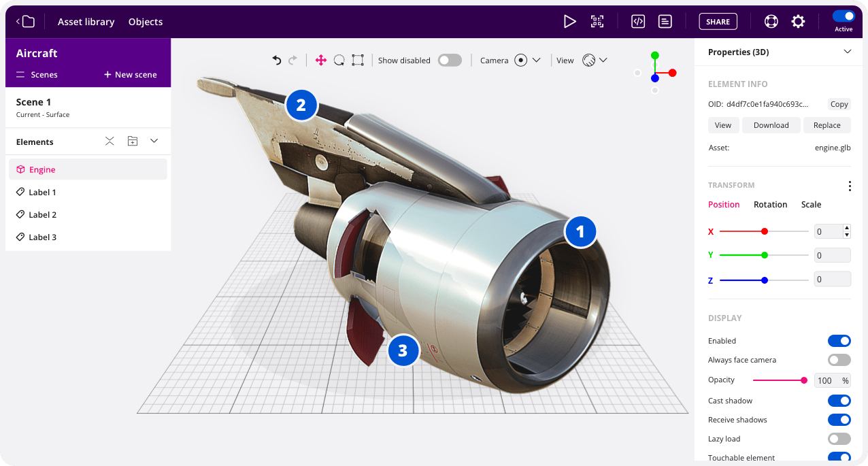This screenshot has width=868, height=466.
Task: Open the Camera dropdown
Action: pyautogui.click(x=527, y=61)
